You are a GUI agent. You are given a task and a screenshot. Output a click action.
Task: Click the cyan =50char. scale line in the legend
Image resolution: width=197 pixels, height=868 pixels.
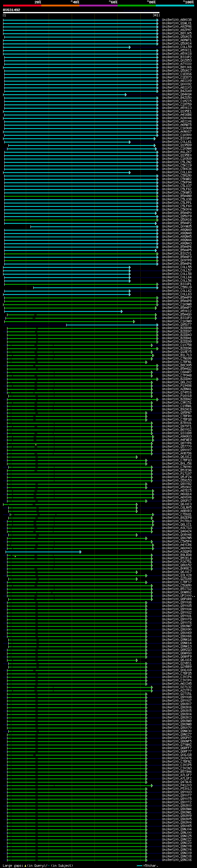(x=139, y=866)
